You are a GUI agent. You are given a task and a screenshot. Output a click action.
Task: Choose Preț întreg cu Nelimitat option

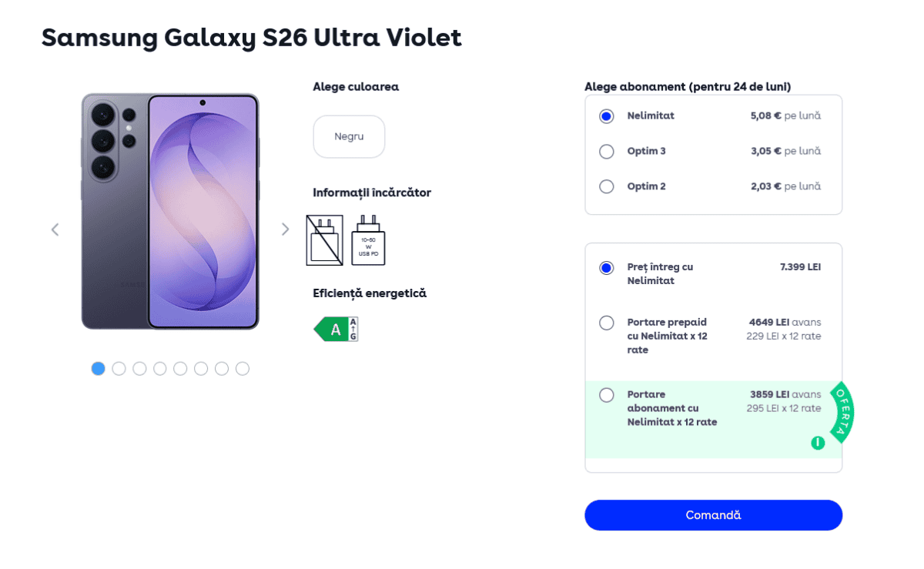click(607, 268)
